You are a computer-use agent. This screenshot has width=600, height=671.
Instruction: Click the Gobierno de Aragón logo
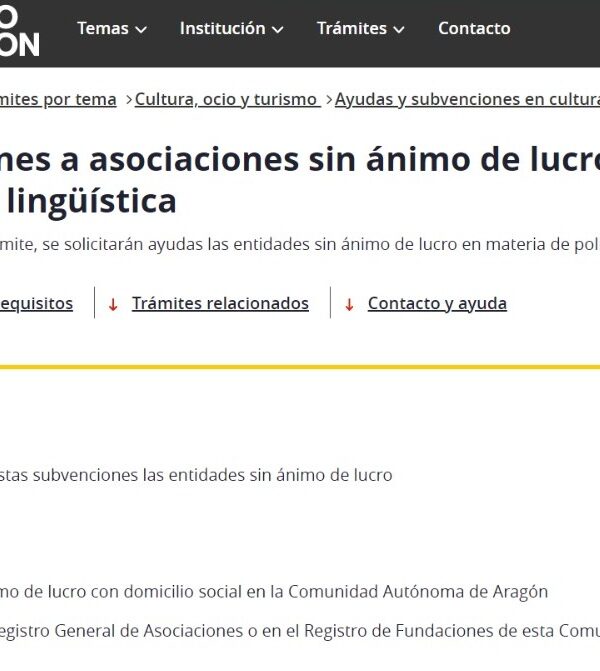(x=18, y=30)
